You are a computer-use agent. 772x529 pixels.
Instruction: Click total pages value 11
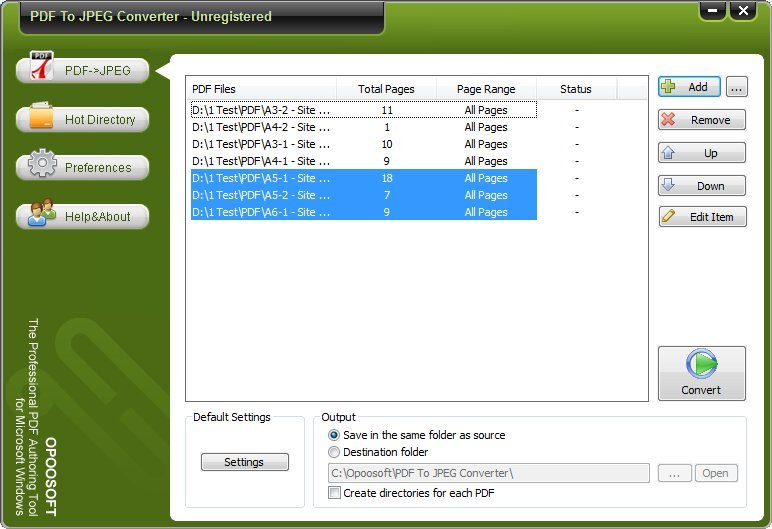point(387,110)
